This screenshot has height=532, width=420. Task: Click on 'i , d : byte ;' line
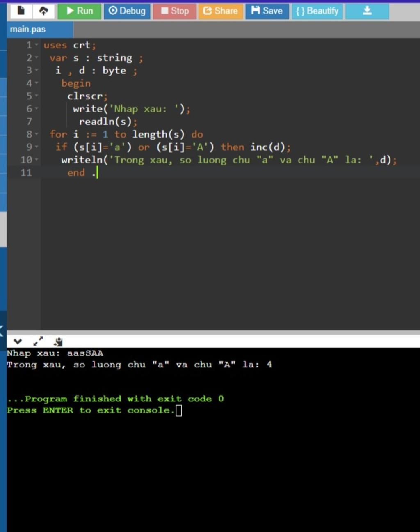click(x=96, y=71)
